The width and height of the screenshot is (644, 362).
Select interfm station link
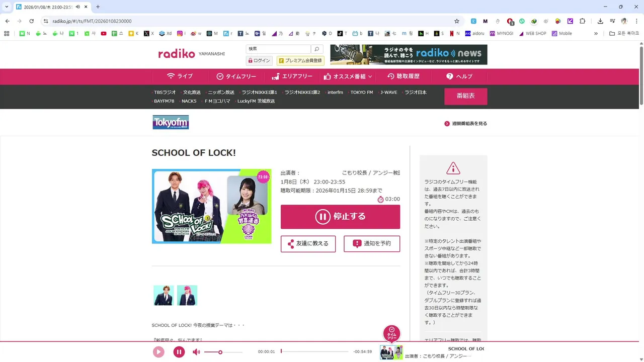[x=335, y=93]
